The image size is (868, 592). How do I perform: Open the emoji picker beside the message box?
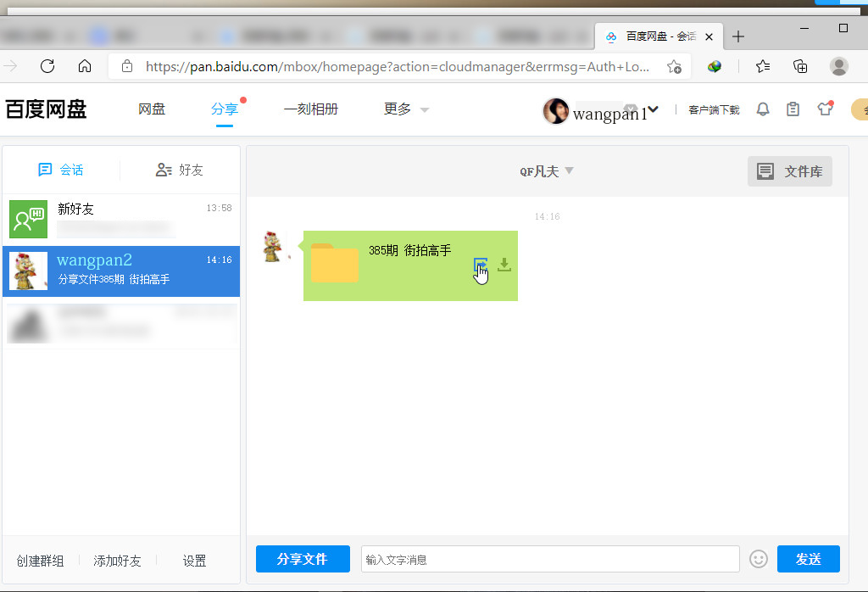pyautogui.click(x=759, y=559)
